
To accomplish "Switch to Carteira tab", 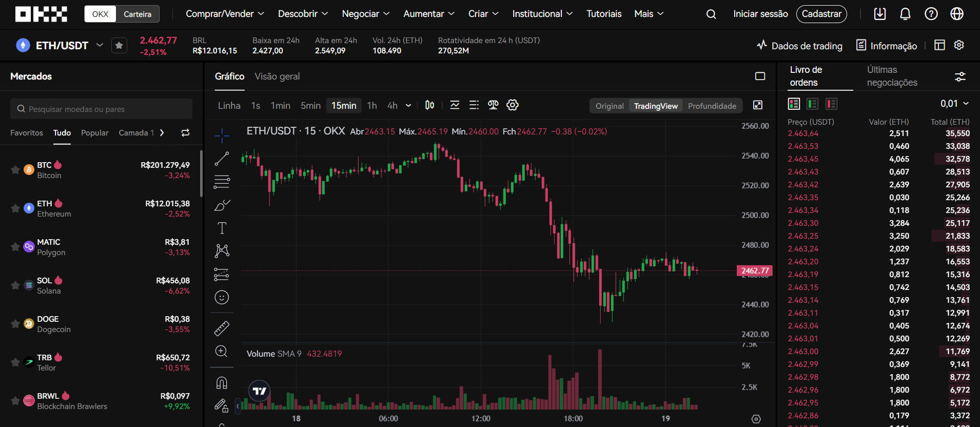I will [138, 14].
